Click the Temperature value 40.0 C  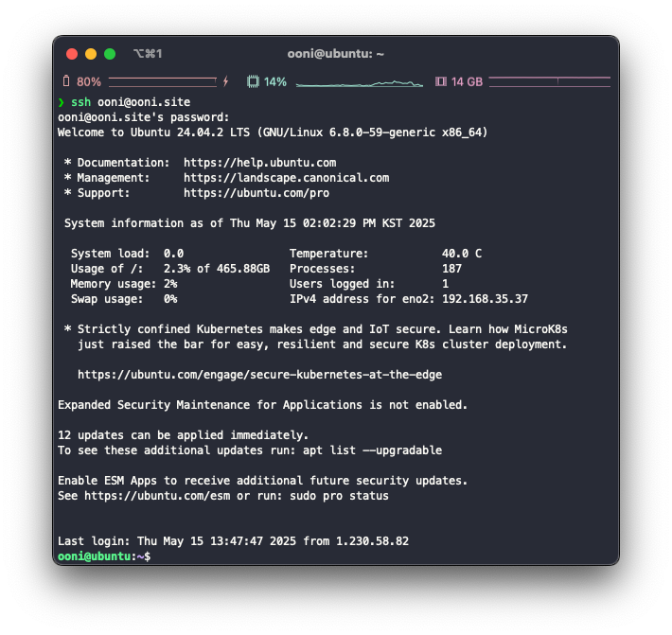click(462, 254)
